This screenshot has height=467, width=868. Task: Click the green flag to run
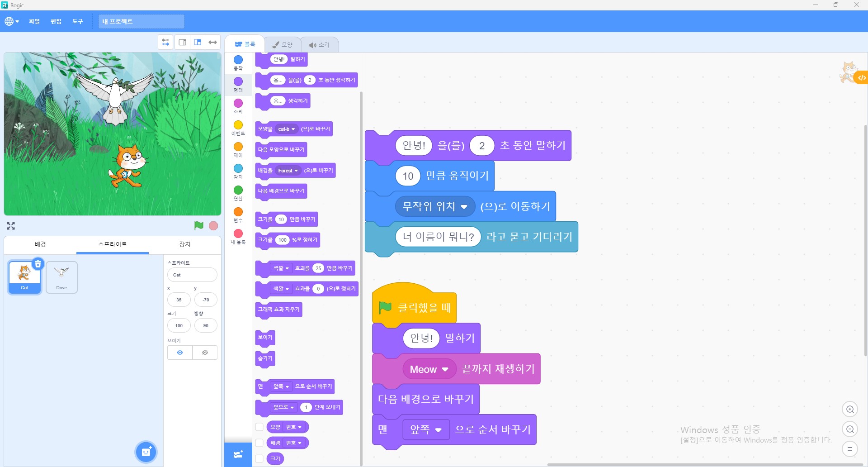[x=198, y=225]
